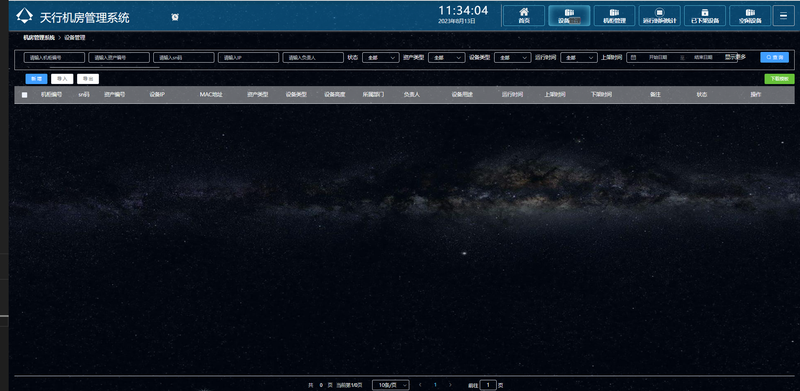
Task: Open the 首页 home tab
Action: click(x=523, y=15)
